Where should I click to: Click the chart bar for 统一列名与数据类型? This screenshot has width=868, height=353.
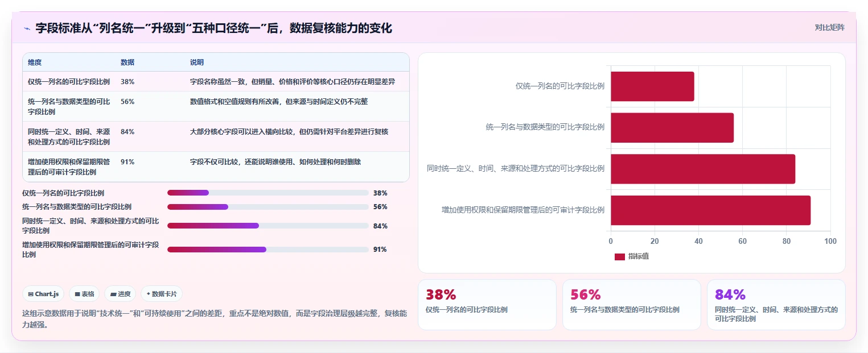672,128
